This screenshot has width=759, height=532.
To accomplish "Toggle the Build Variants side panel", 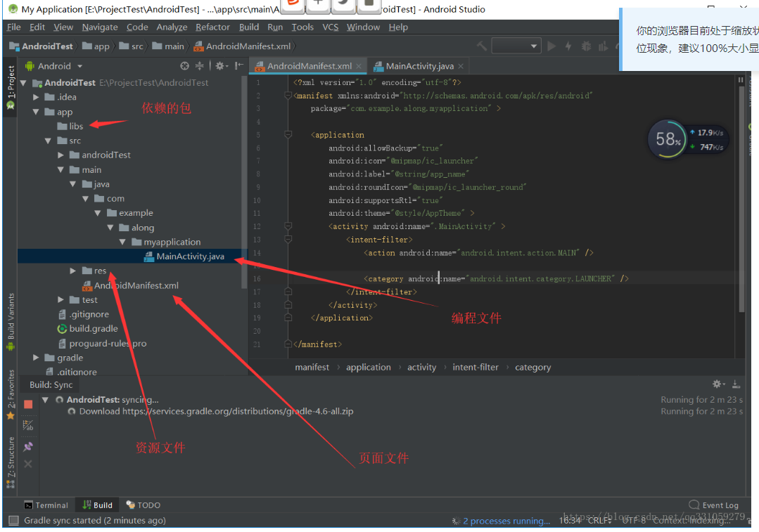I will point(11,322).
